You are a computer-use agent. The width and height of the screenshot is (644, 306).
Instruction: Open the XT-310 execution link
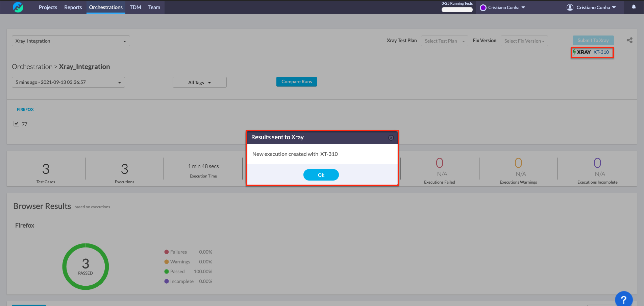[x=601, y=52]
